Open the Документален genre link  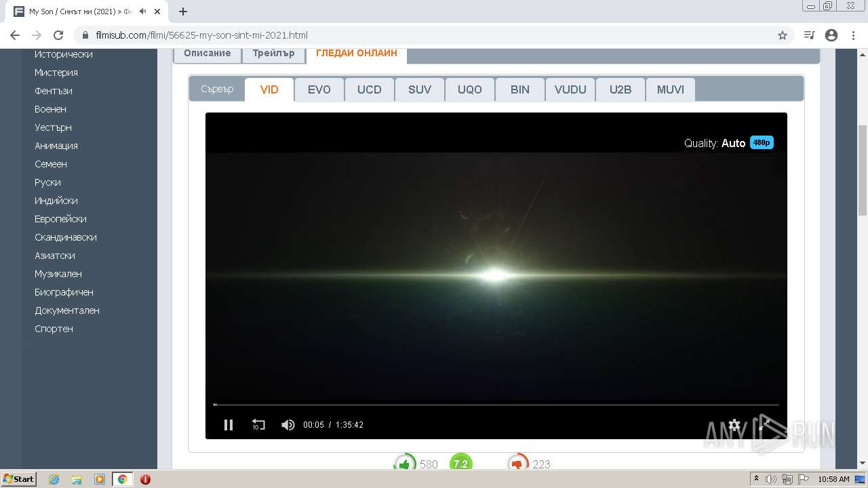pos(67,310)
